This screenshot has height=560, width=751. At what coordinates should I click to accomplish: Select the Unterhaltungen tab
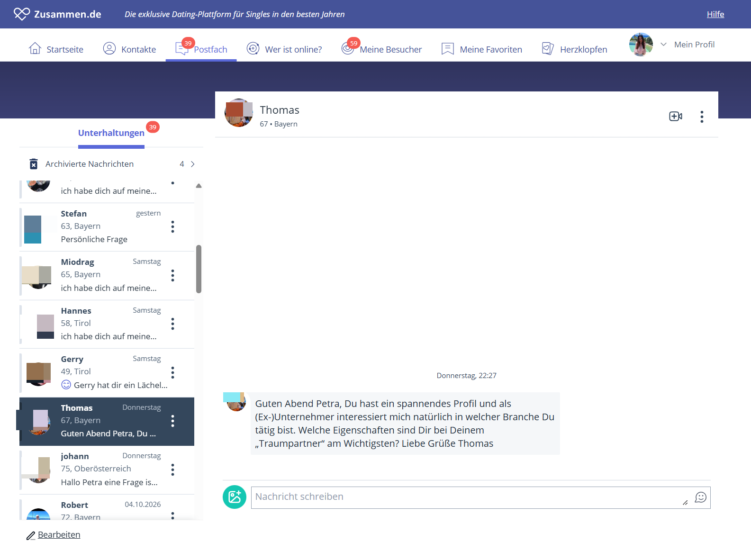(111, 133)
